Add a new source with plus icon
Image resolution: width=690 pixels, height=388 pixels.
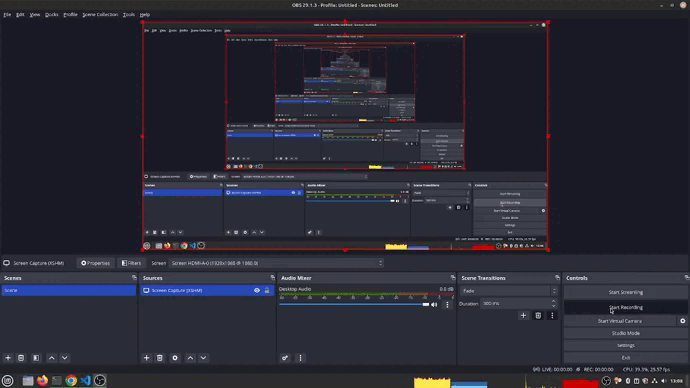[x=147, y=358]
